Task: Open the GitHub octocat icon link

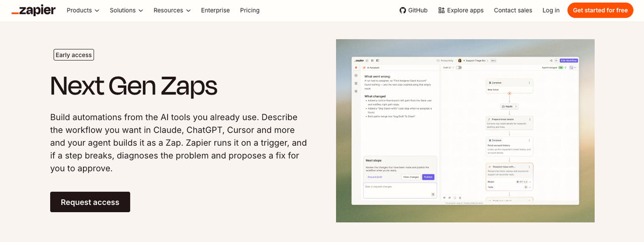Action: coord(403,10)
